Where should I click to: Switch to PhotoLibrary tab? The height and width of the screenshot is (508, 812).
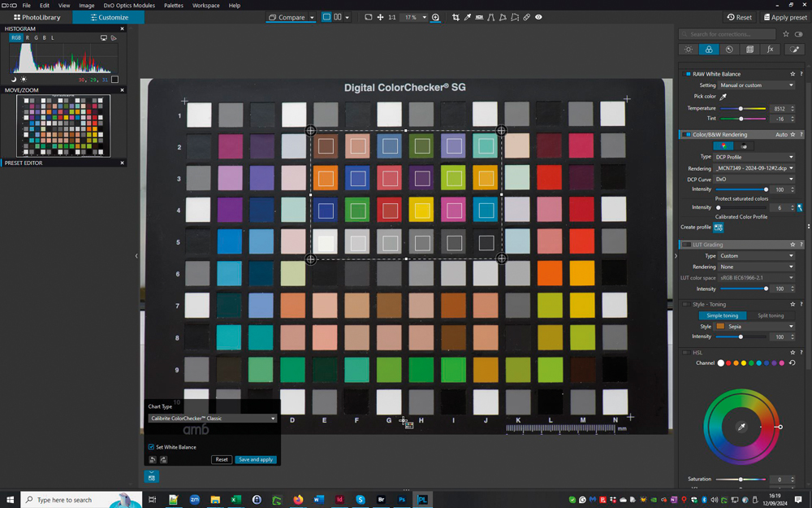37,17
